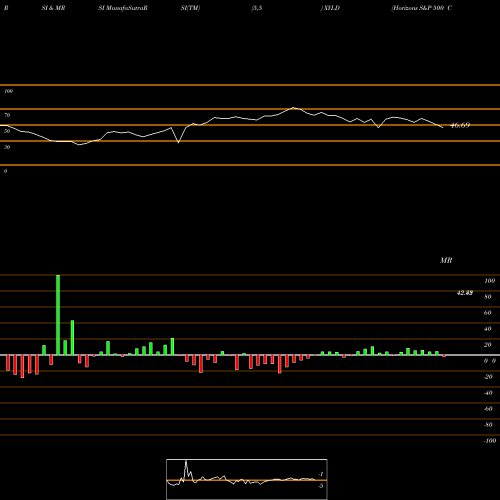Click the '-1' label in mini chart
Screen dimensions: 500x500
pyautogui.click(x=321, y=474)
